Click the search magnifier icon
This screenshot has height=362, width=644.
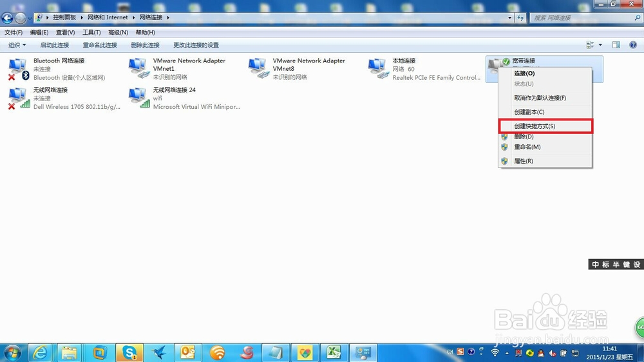tap(638, 17)
